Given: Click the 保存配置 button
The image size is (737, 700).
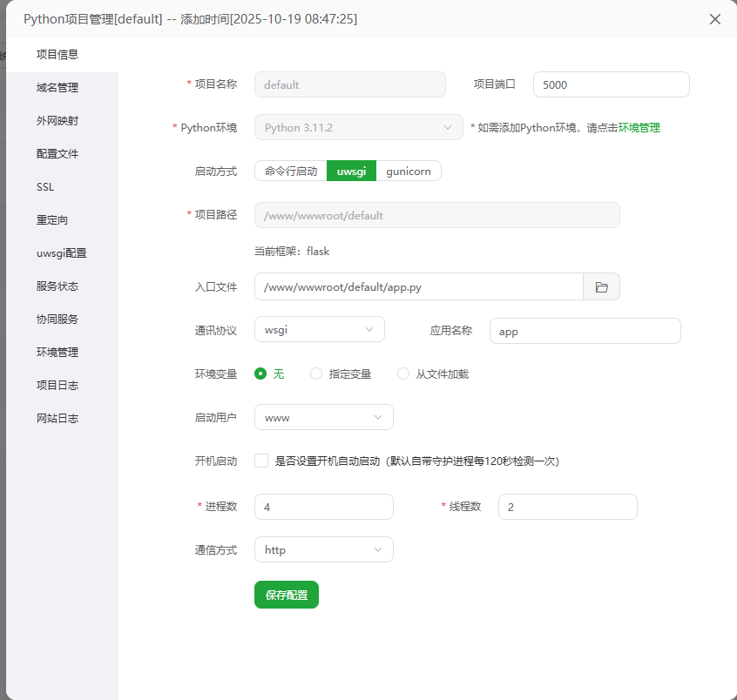Looking at the screenshot, I should pyautogui.click(x=287, y=595).
